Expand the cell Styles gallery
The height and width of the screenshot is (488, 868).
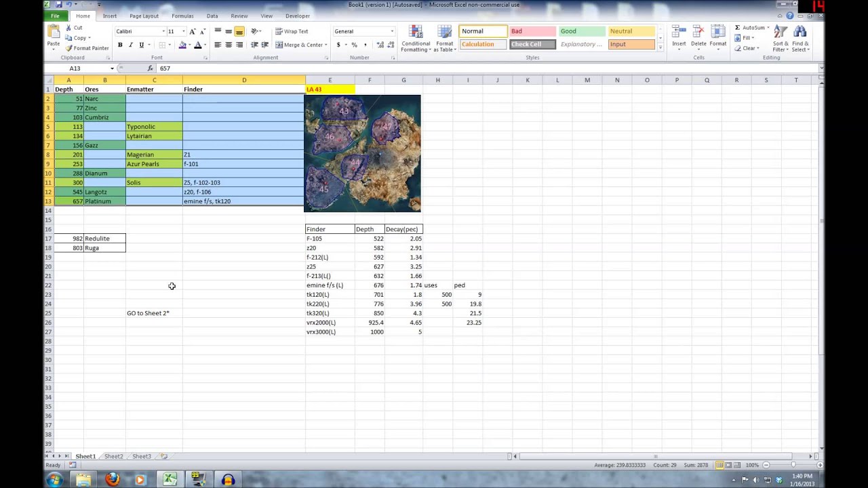(x=660, y=48)
